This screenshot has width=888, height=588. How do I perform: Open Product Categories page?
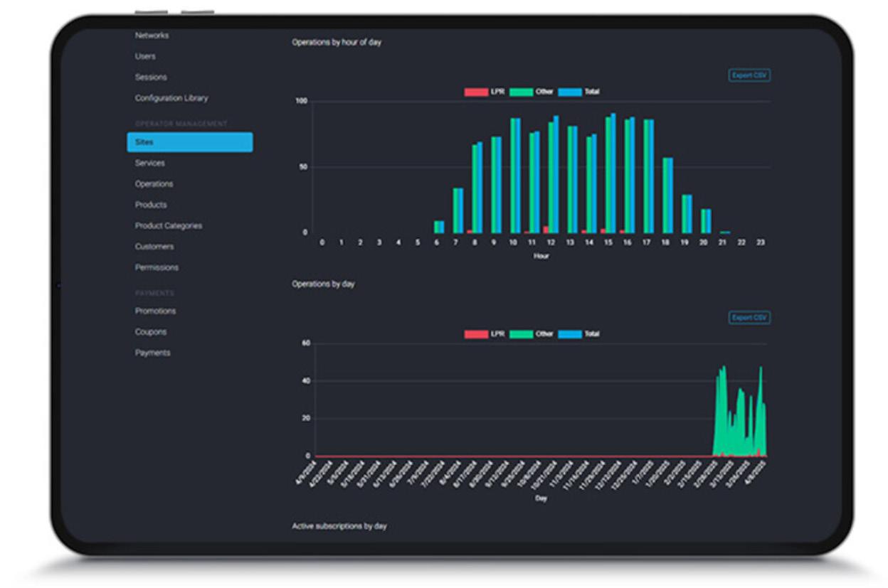pyautogui.click(x=169, y=225)
